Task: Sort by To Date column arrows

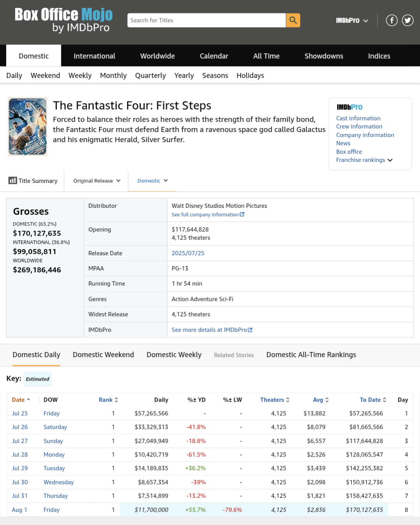Action: pyautogui.click(x=385, y=400)
